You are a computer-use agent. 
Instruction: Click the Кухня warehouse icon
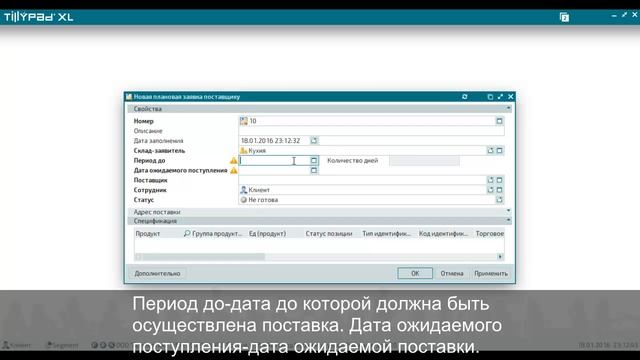[x=244, y=151]
